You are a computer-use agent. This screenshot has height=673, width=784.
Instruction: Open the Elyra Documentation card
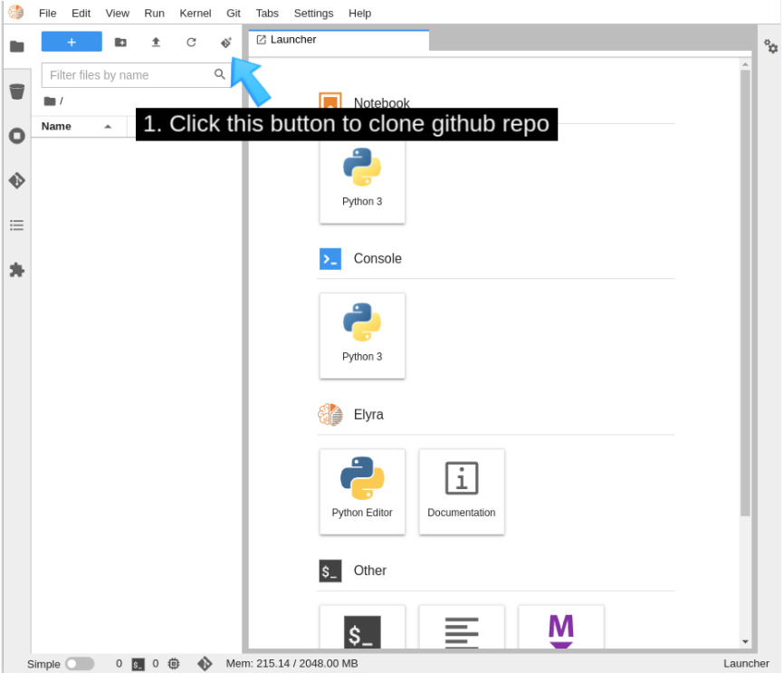[x=461, y=491]
